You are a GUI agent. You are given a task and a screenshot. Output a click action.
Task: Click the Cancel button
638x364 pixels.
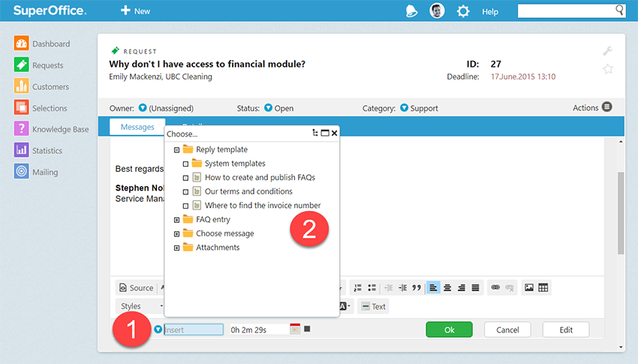[x=507, y=329]
